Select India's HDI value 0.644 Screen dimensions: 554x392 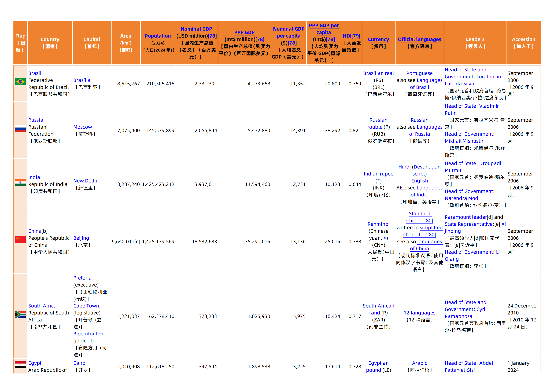[355, 184]
